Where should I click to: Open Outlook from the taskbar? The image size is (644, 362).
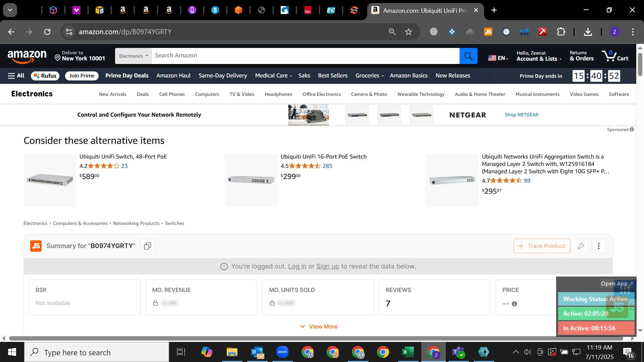click(x=257, y=352)
